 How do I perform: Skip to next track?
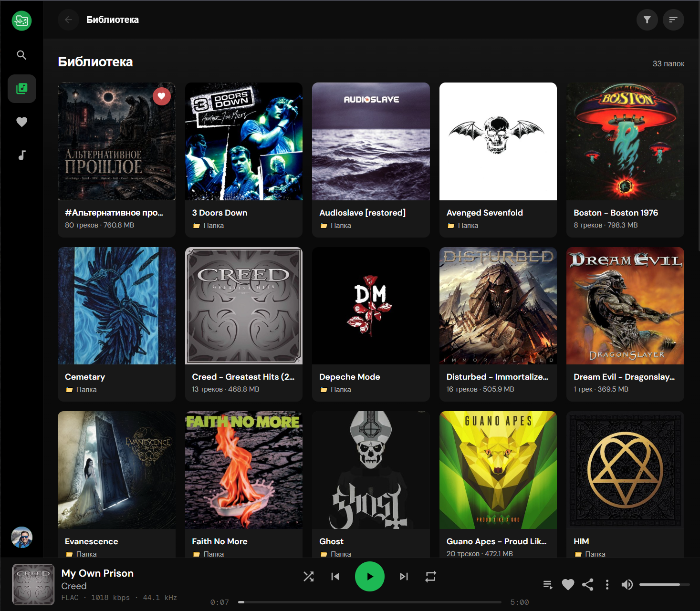point(404,577)
